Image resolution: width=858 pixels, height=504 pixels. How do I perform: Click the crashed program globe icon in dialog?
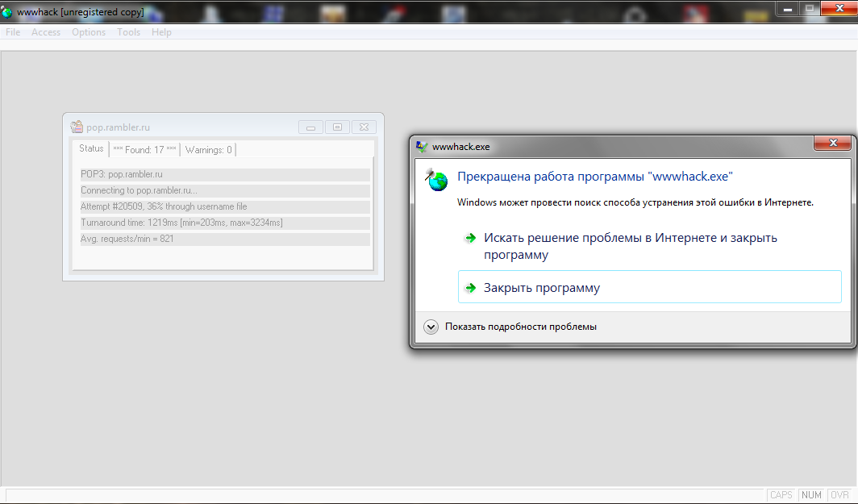click(x=437, y=180)
